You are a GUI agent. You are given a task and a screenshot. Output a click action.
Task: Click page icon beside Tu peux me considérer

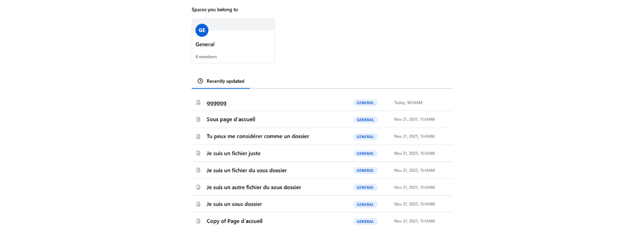pos(198,136)
